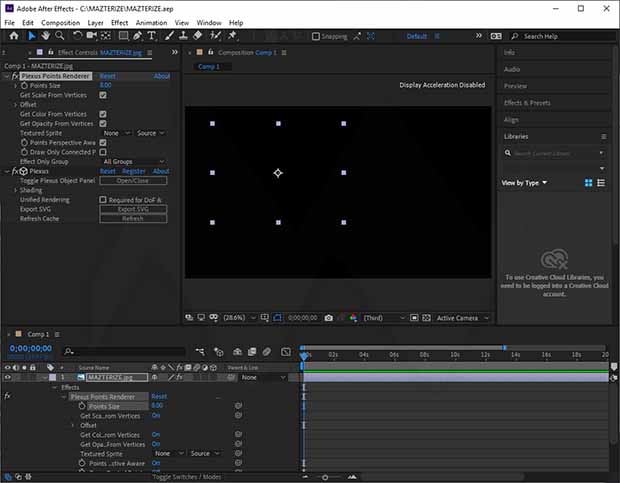
Task: Click the timeline zoom slider handle
Action: pos(325,477)
